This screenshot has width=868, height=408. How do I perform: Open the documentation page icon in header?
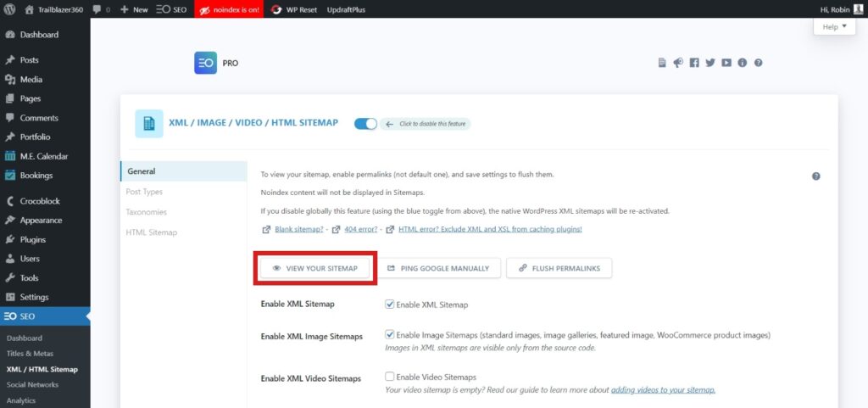point(662,63)
